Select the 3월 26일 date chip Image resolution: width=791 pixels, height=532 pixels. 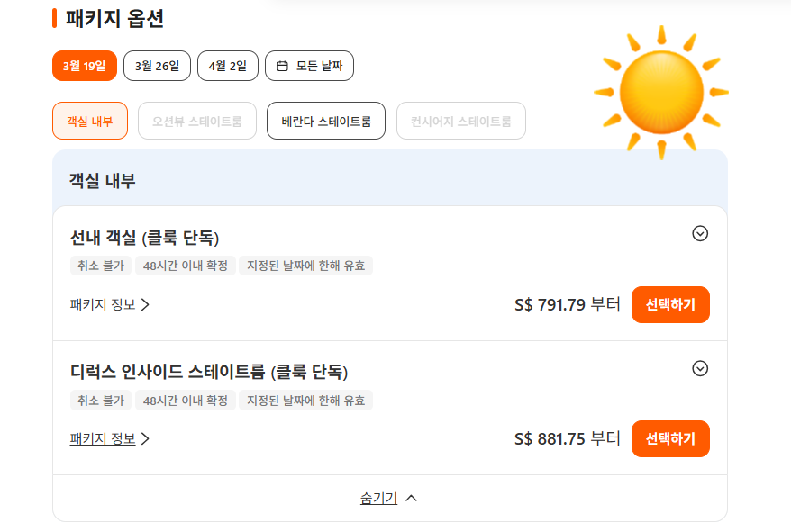point(157,66)
